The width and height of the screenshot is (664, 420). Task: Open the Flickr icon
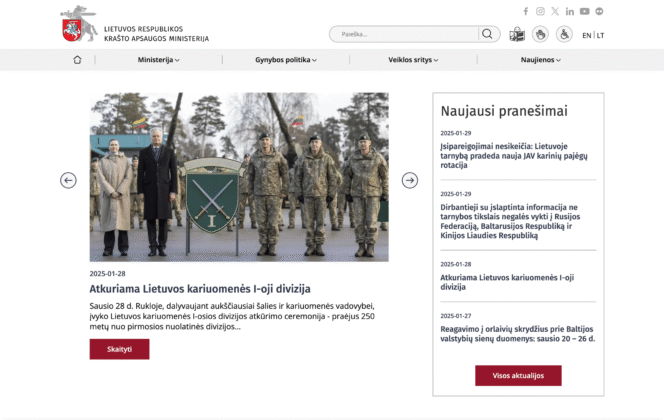(x=599, y=11)
